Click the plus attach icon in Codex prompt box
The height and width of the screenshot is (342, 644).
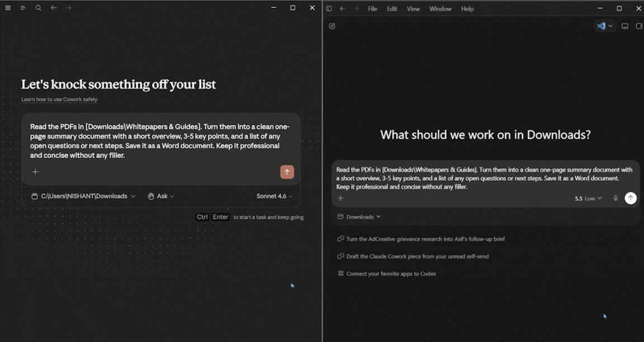(x=340, y=198)
